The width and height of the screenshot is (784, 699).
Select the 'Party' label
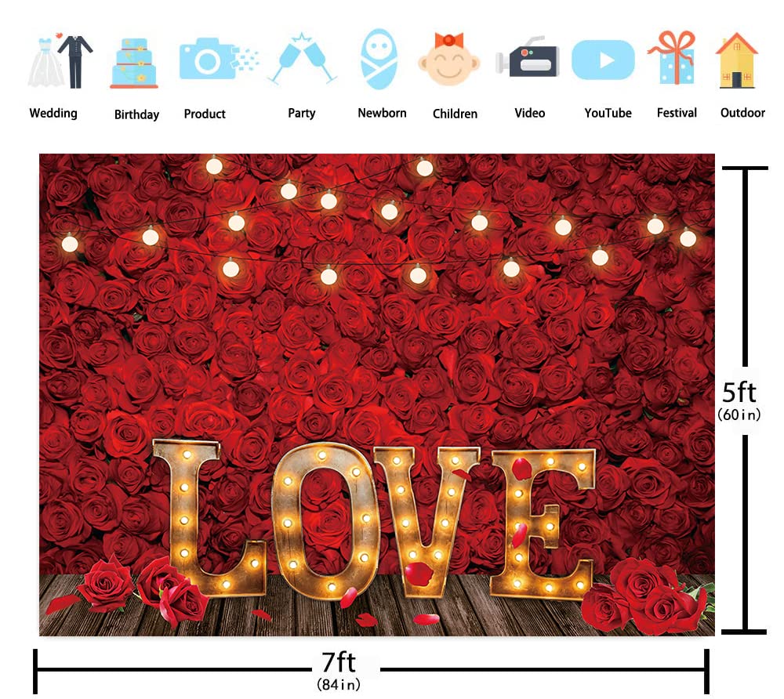coord(302,114)
